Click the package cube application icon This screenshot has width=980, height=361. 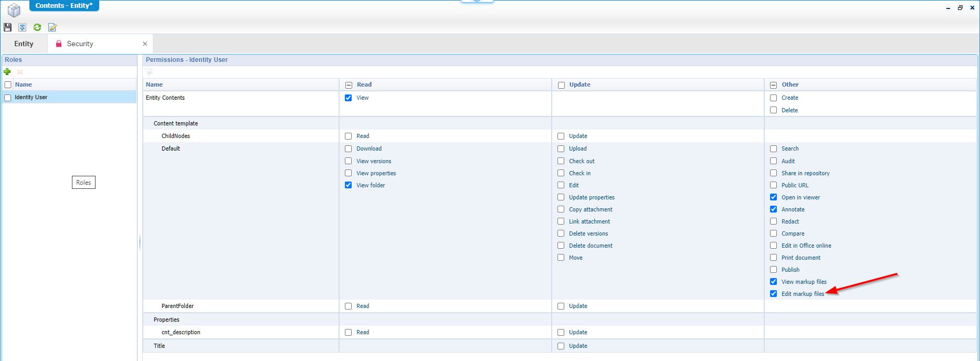click(x=14, y=9)
